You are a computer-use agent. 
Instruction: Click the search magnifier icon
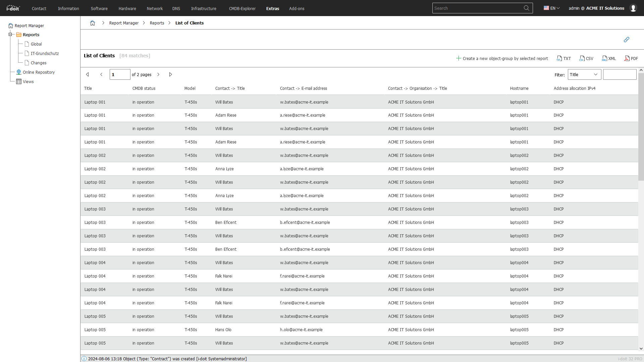click(527, 8)
